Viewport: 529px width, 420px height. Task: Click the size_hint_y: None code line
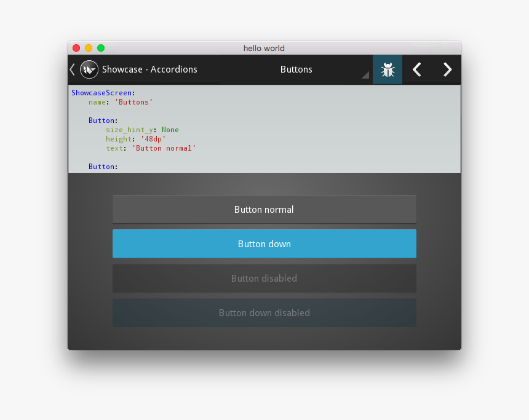pos(142,130)
